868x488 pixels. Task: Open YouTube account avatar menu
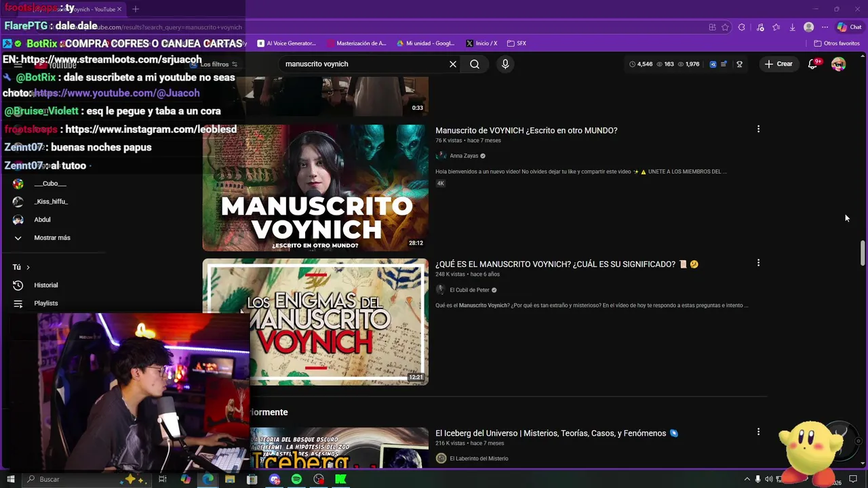click(839, 64)
